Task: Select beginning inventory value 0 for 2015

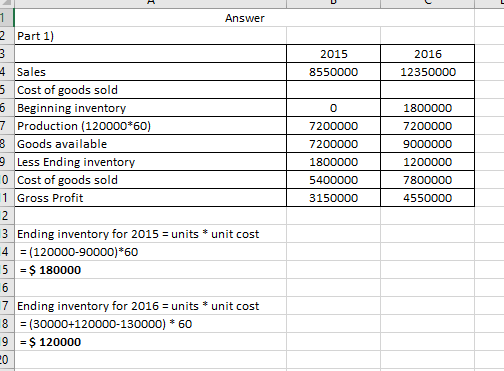Action: point(333,108)
